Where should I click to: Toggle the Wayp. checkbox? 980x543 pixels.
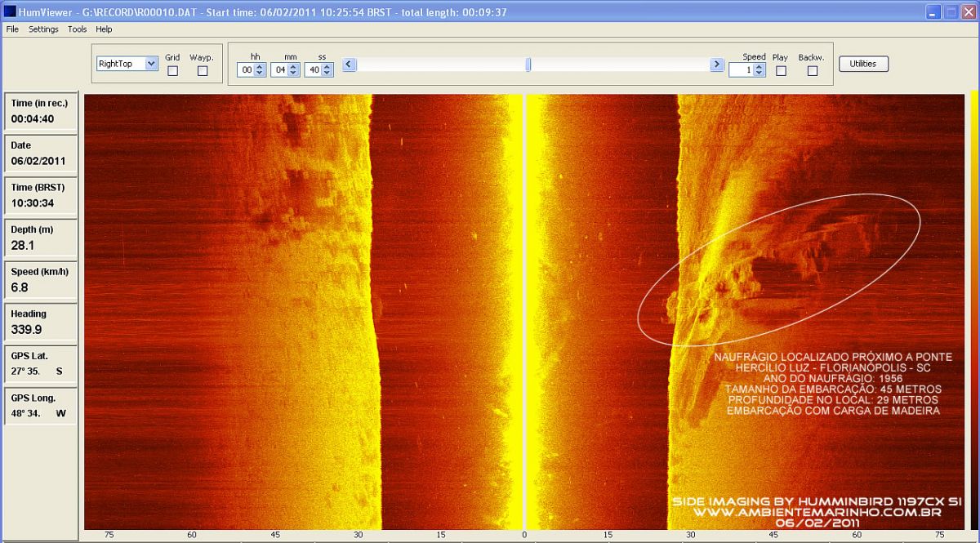click(x=203, y=71)
